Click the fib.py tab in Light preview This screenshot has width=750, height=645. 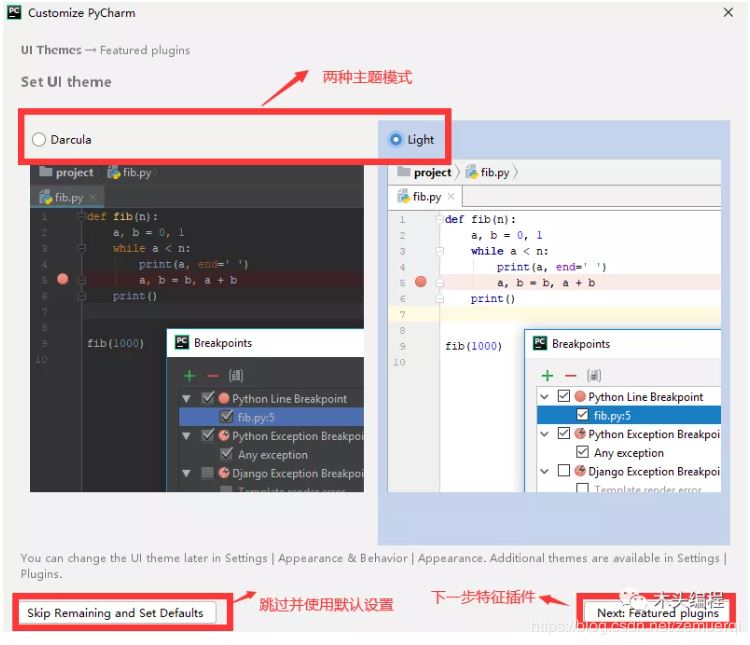coord(426,197)
